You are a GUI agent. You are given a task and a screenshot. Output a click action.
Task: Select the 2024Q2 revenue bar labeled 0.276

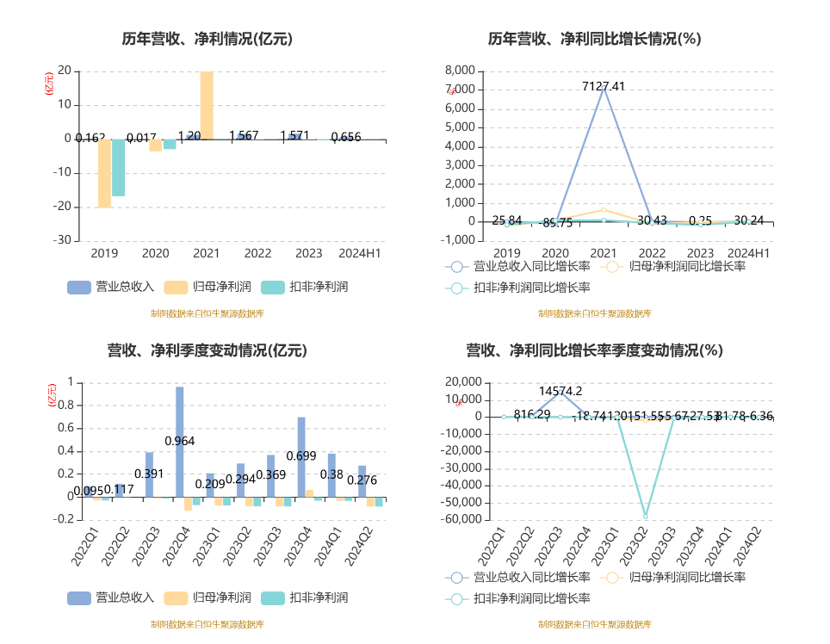(x=362, y=481)
